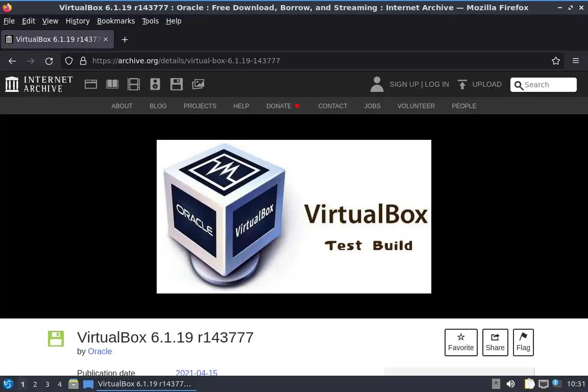Close the VirtualBox 6.1.19 tab

(106, 39)
